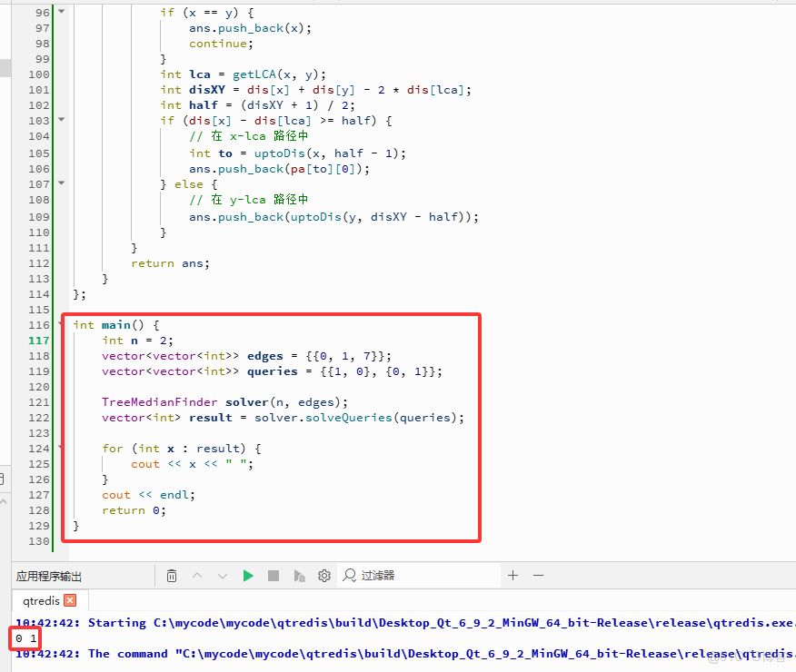Click 'int half' declaration on line 102
The width and height of the screenshot is (796, 672).
point(258,105)
